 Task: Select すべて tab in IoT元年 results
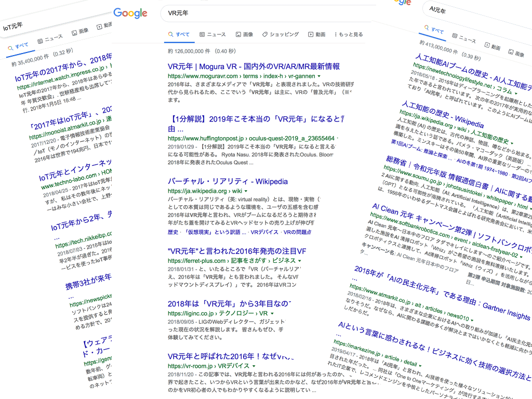click(x=18, y=46)
